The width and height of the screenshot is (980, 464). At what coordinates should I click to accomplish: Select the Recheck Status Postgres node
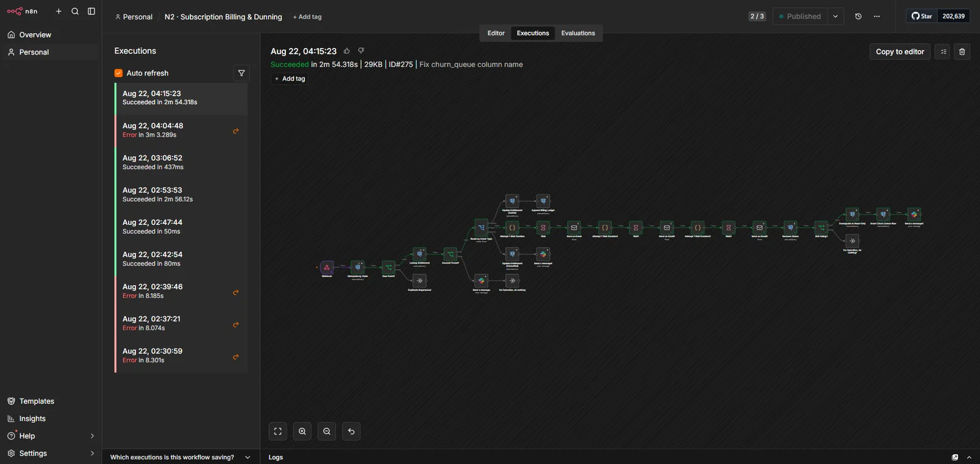(791, 227)
